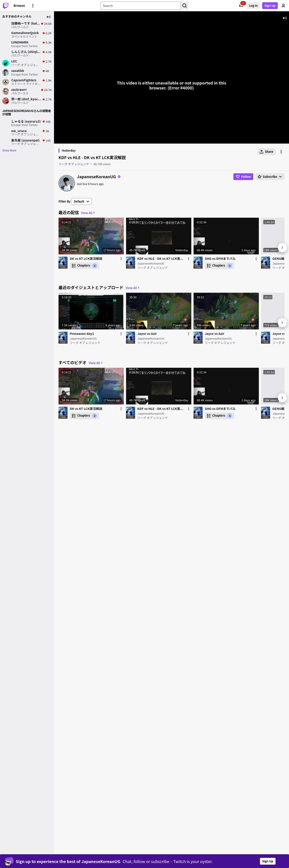The width and height of the screenshot is (289, 868).
Task: Click the search magnifier button
Action: pyautogui.click(x=184, y=6)
